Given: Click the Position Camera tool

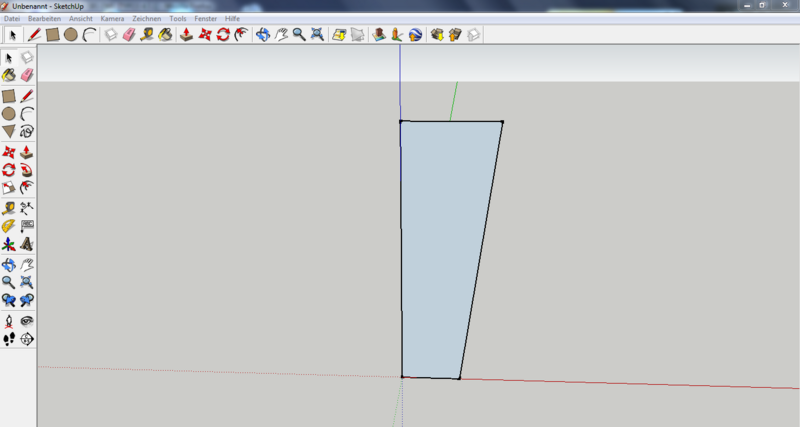Looking at the screenshot, I should coord(9,321).
